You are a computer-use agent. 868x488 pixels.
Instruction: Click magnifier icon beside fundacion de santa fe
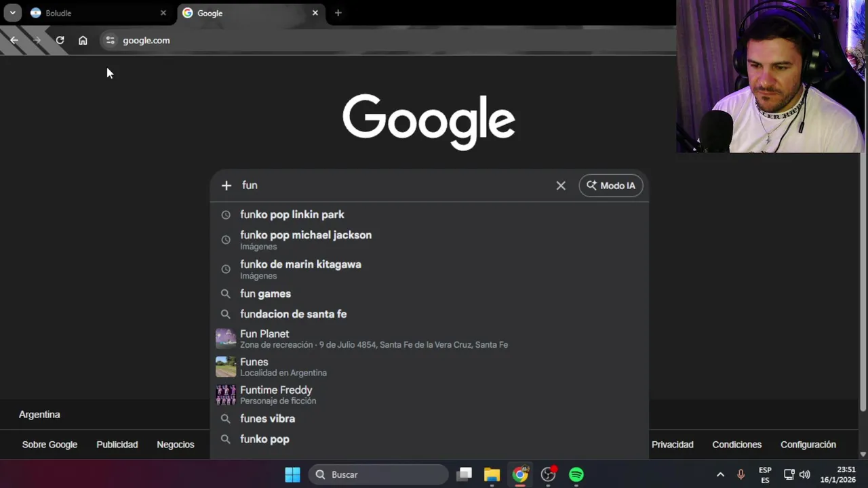pyautogui.click(x=226, y=314)
